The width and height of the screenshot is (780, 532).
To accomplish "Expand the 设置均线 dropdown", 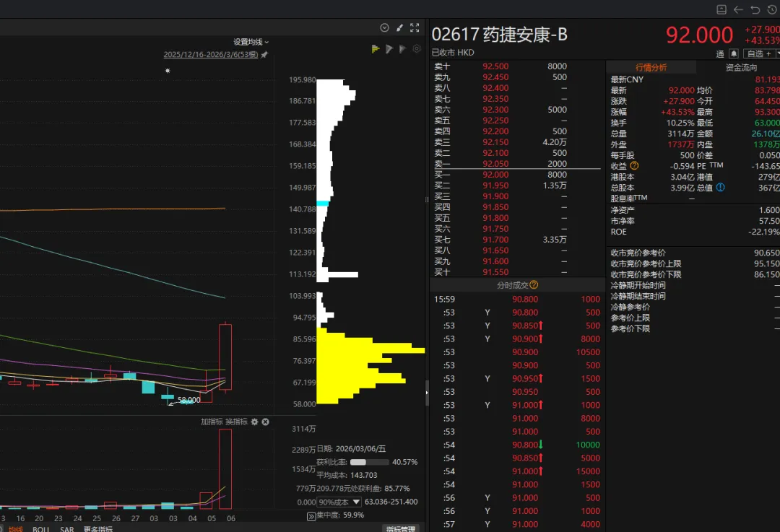I will (x=251, y=42).
